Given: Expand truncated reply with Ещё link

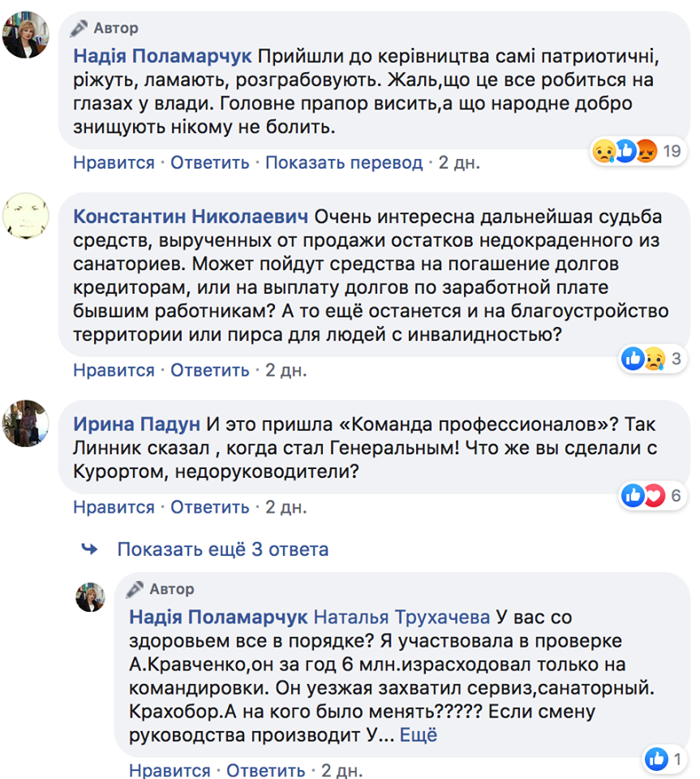Looking at the screenshot, I should 419,735.
